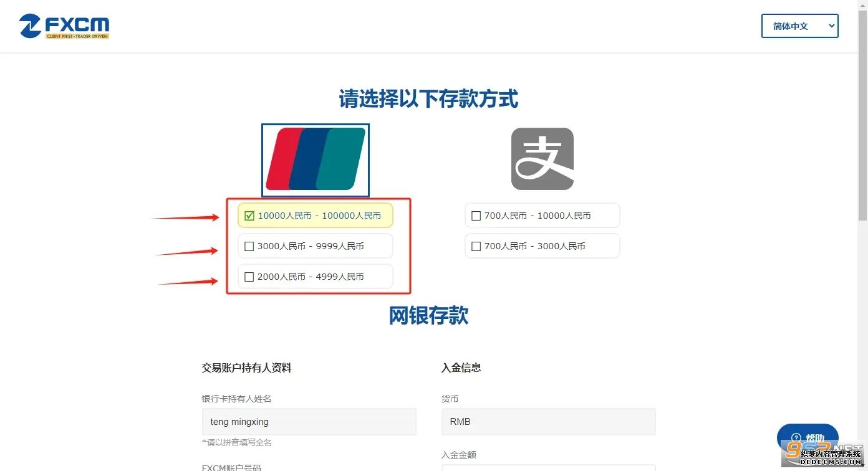Click the 货币 field showing RMB
This screenshot has width=868, height=471.
(548, 422)
